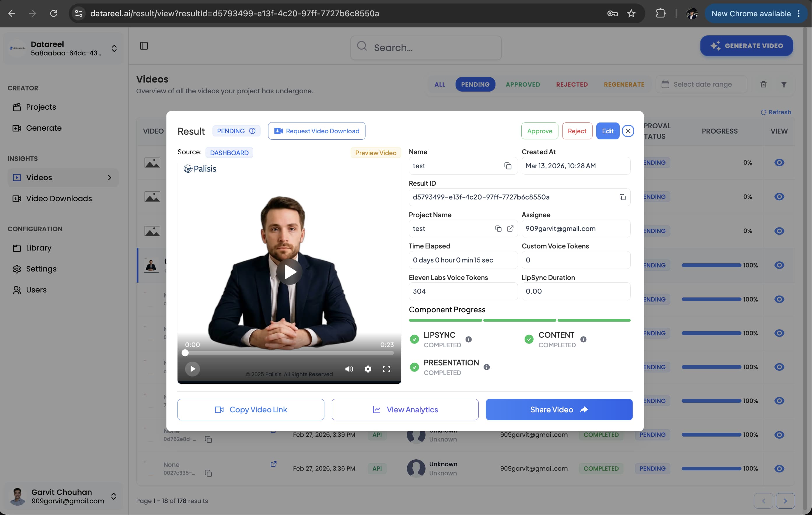Screen dimensions: 812x515
Task: Seek the video progress slider
Action: 289,353
